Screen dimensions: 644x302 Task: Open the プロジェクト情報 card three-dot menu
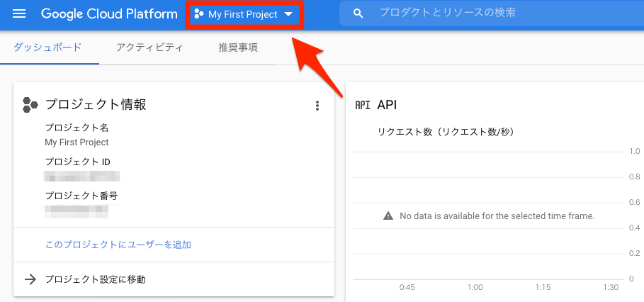(x=317, y=106)
